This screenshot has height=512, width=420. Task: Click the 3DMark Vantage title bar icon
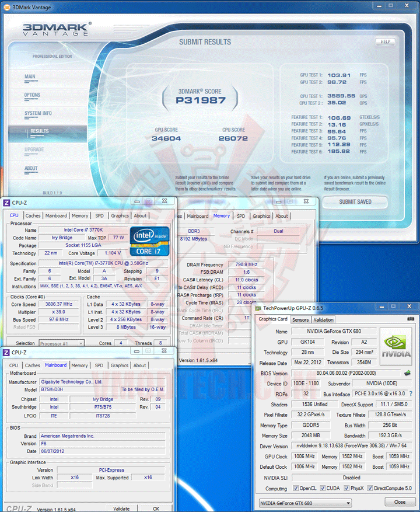point(6,7)
